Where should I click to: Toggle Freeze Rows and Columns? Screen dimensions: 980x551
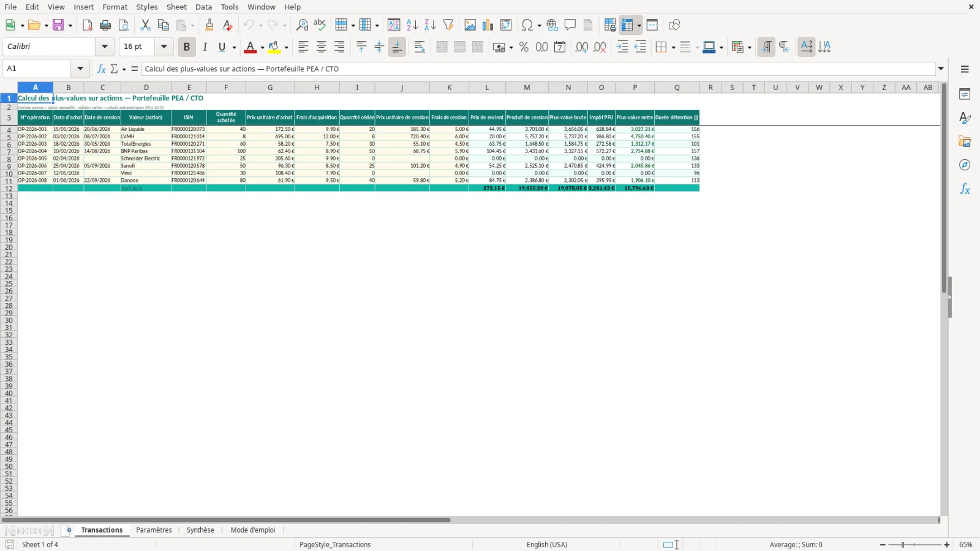tap(627, 25)
